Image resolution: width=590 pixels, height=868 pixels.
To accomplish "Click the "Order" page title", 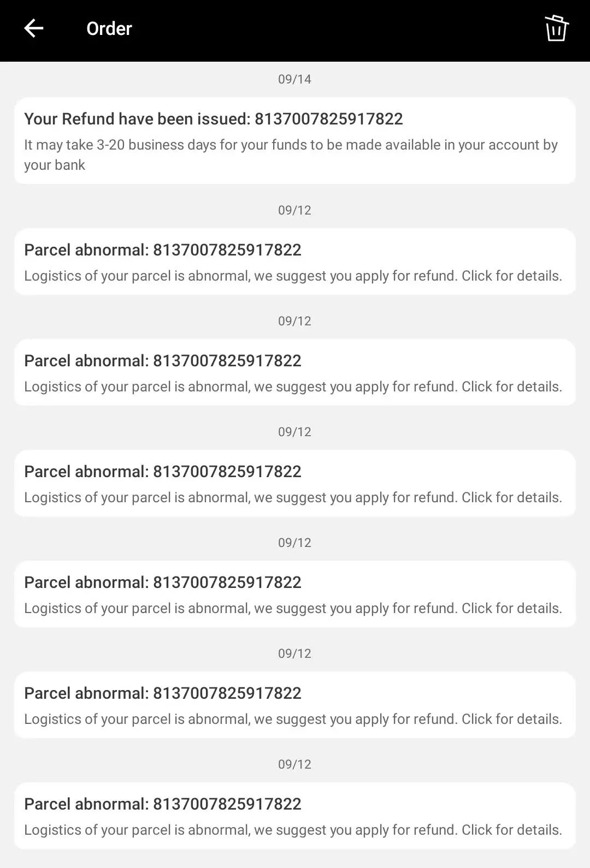I will [109, 28].
